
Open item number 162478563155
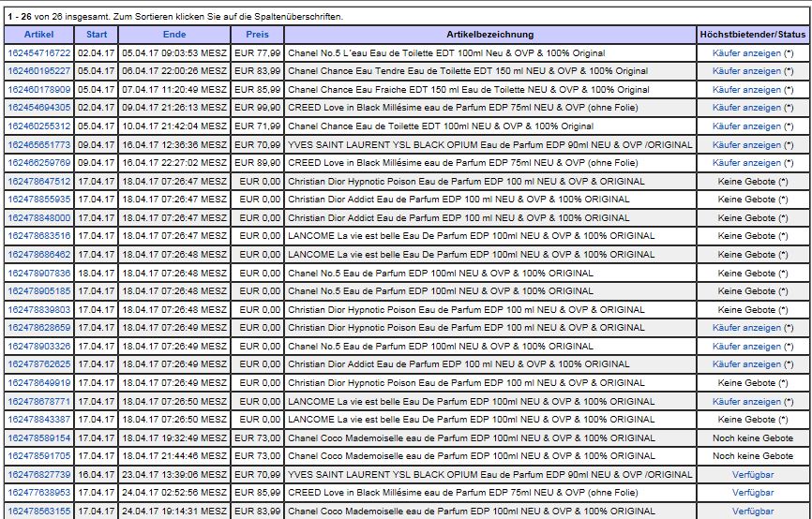pos(38,512)
